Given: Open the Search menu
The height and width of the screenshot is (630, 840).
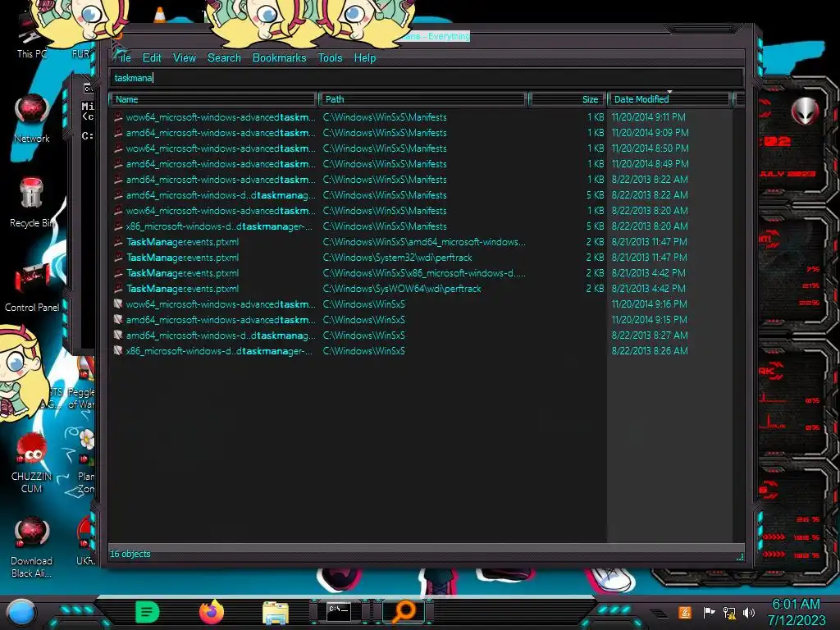Looking at the screenshot, I should pyautogui.click(x=224, y=58).
